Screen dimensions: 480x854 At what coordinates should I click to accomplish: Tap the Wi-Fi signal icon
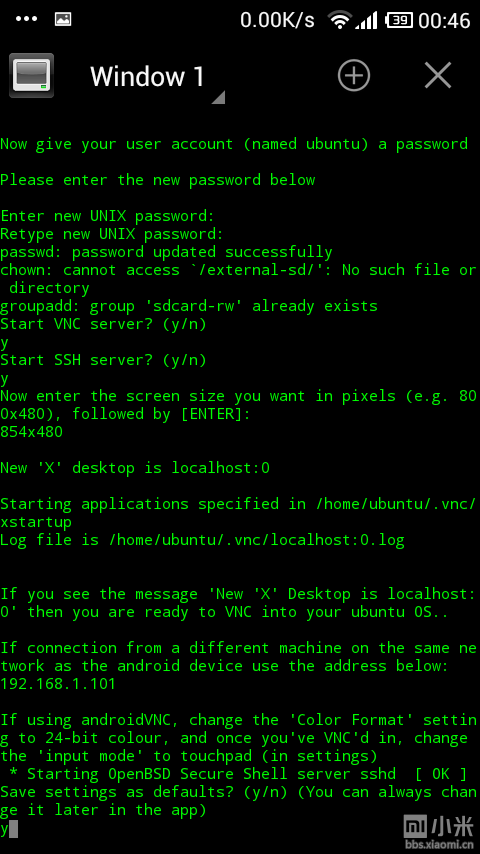click(x=339, y=20)
